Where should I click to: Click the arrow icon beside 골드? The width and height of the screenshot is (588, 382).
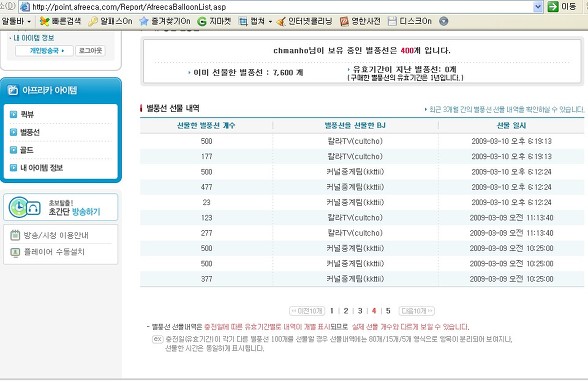[13, 150]
